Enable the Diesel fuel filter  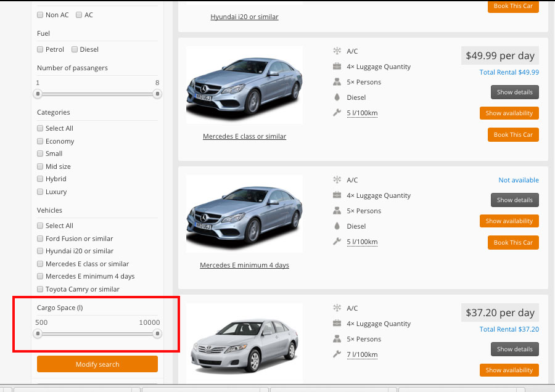tap(75, 49)
